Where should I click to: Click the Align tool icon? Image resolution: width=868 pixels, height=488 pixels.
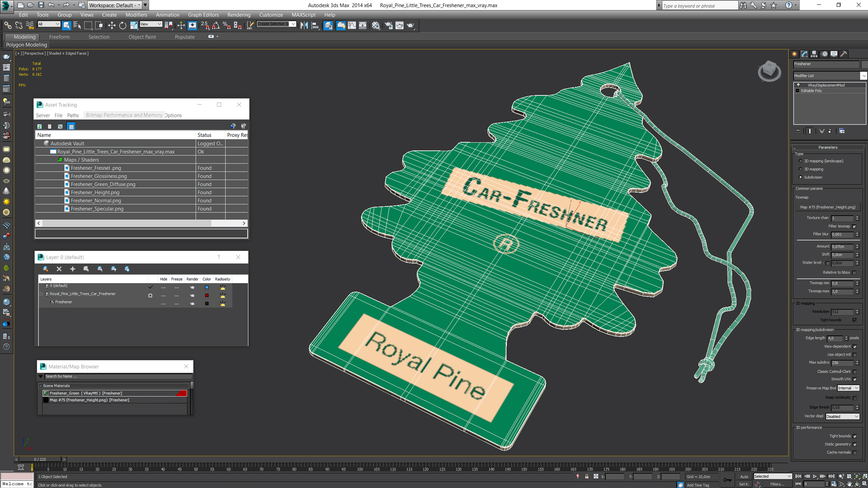pyautogui.click(x=315, y=25)
